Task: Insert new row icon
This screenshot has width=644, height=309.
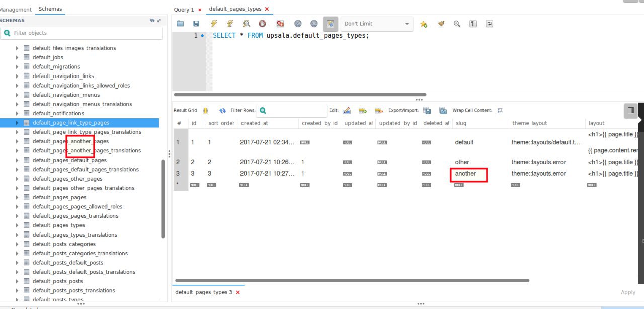Action: click(x=362, y=110)
